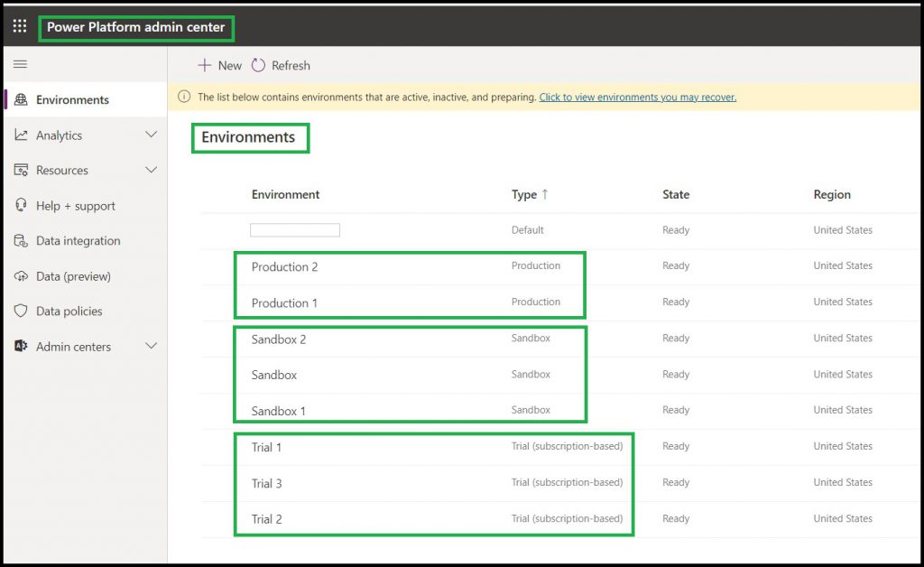924x567 pixels.
Task: Select the Trial 3 environment
Action: [266, 483]
